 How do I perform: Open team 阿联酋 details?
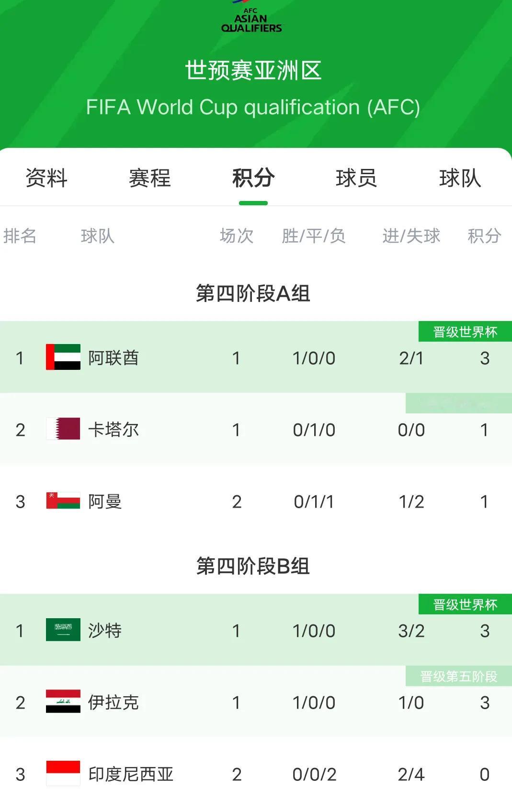[x=114, y=358]
